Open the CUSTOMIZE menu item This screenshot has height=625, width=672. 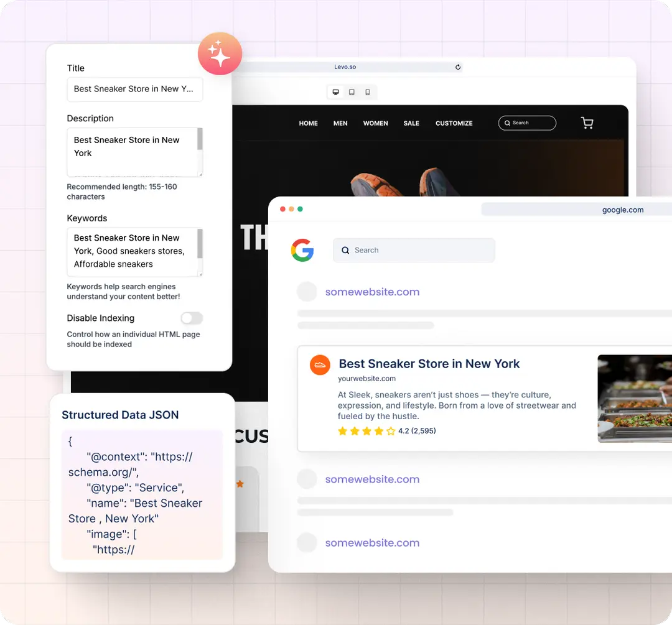(454, 123)
